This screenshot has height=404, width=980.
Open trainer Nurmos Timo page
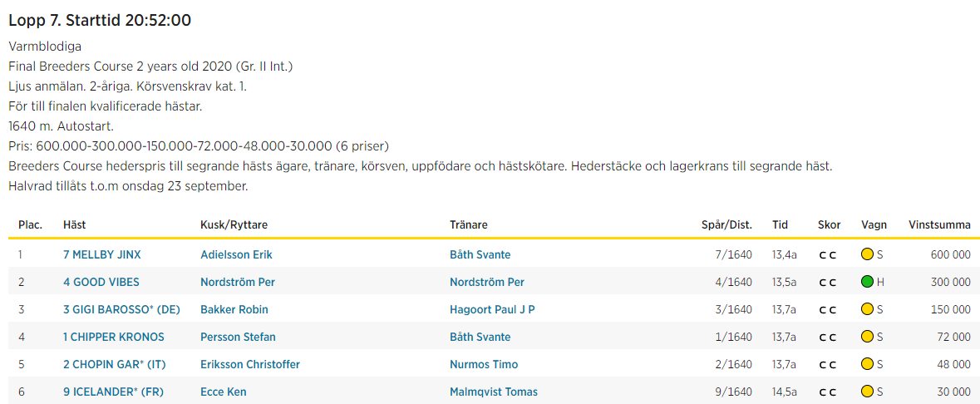(x=484, y=364)
